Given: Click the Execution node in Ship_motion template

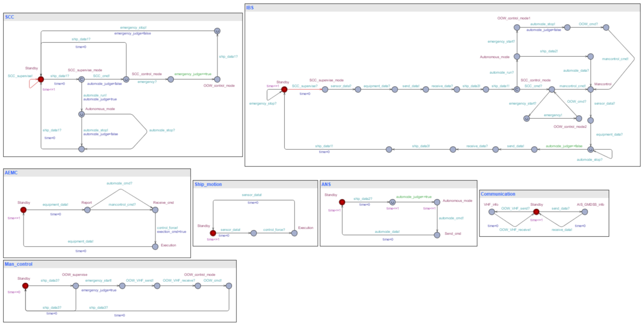Looking at the screenshot, I should (294, 233).
